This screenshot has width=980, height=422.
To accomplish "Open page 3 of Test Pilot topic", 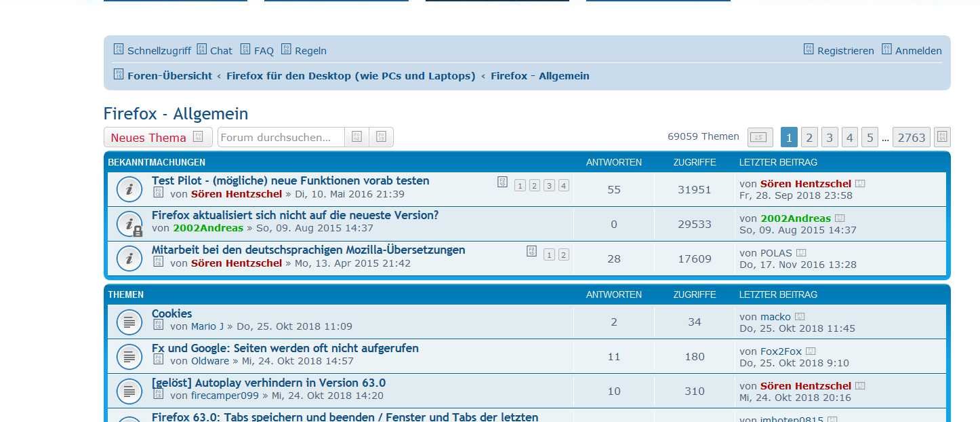I will tap(550, 185).
